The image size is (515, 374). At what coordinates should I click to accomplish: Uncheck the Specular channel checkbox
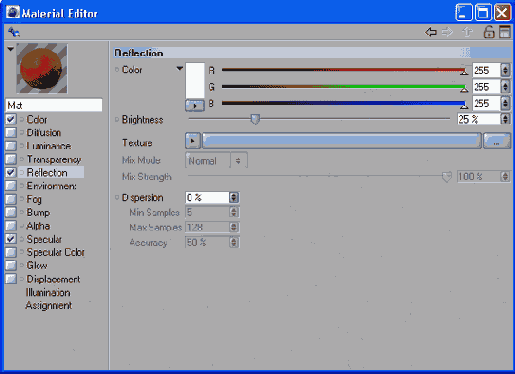11,239
